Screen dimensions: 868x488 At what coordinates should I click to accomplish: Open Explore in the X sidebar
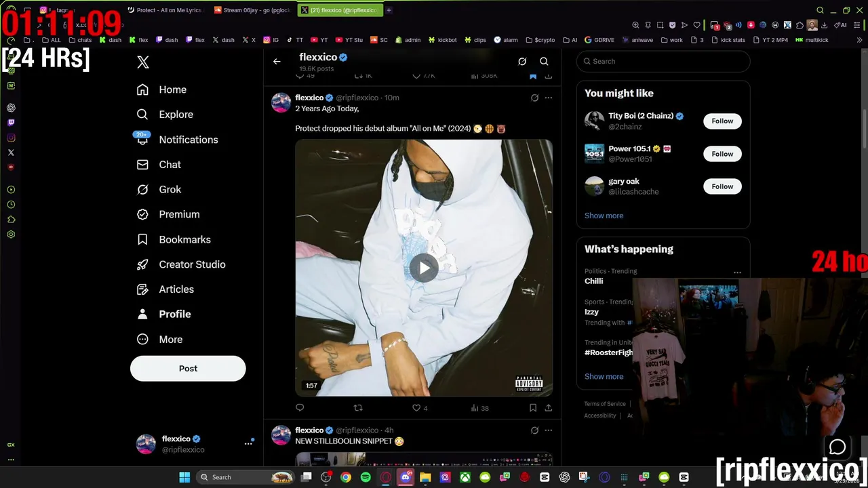[x=165, y=115]
